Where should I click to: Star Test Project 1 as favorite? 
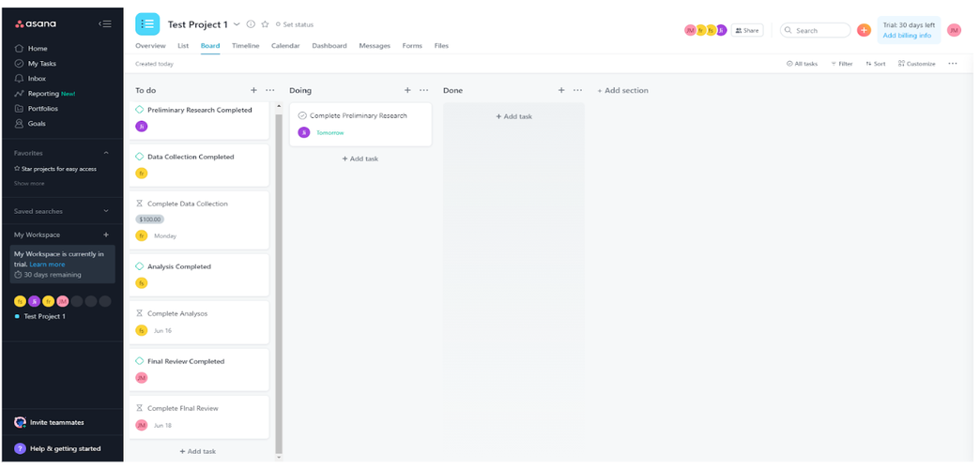[265, 24]
